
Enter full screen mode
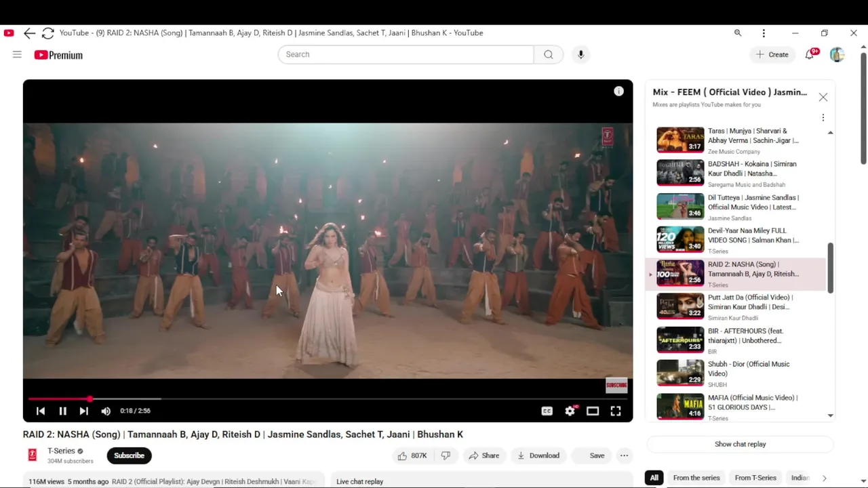(x=616, y=411)
